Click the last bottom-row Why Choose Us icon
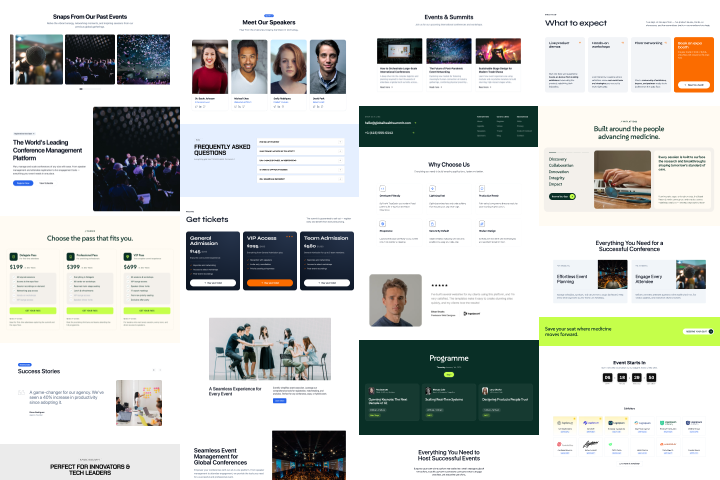The height and width of the screenshot is (480, 720). point(482,224)
